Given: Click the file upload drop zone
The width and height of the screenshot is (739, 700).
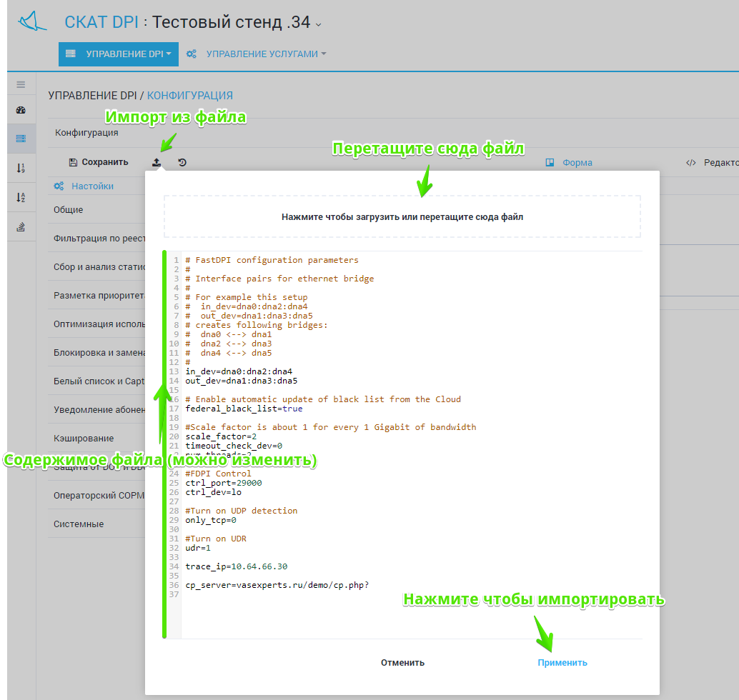Looking at the screenshot, I should [x=402, y=216].
